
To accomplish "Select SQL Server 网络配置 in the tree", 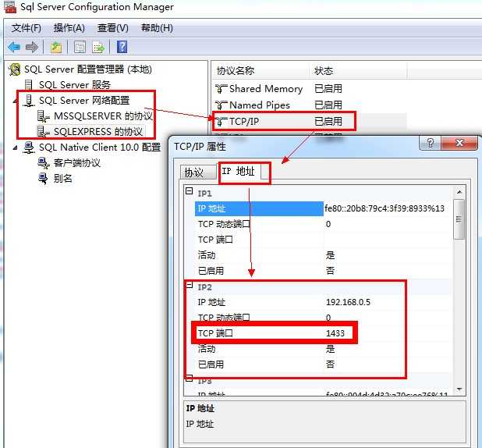I will tap(84, 101).
